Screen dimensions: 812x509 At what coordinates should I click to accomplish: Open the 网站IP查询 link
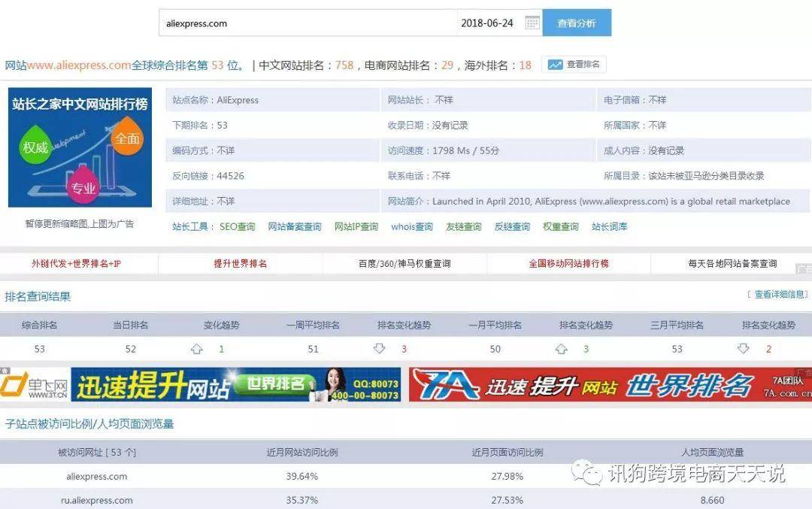pos(356,226)
